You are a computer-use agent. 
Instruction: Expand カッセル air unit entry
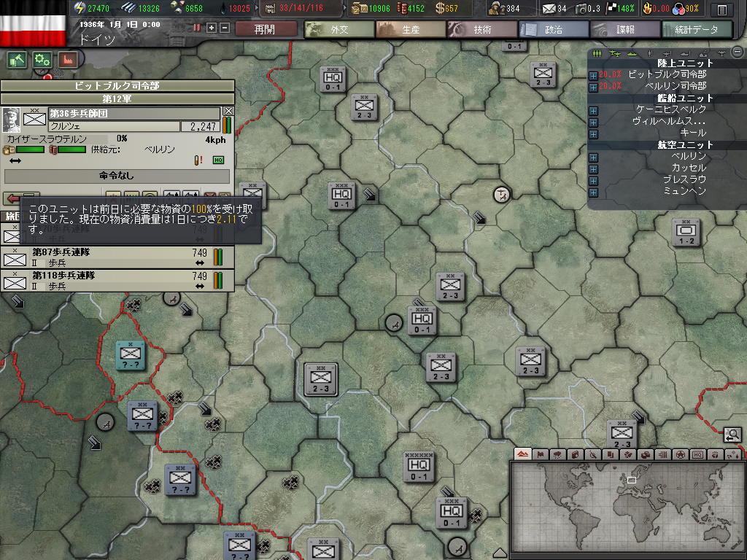(x=593, y=169)
